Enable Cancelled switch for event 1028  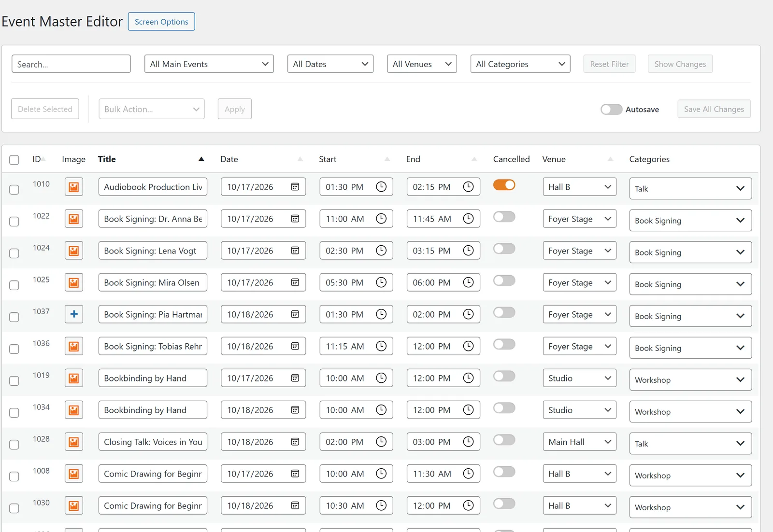click(x=504, y=440)
